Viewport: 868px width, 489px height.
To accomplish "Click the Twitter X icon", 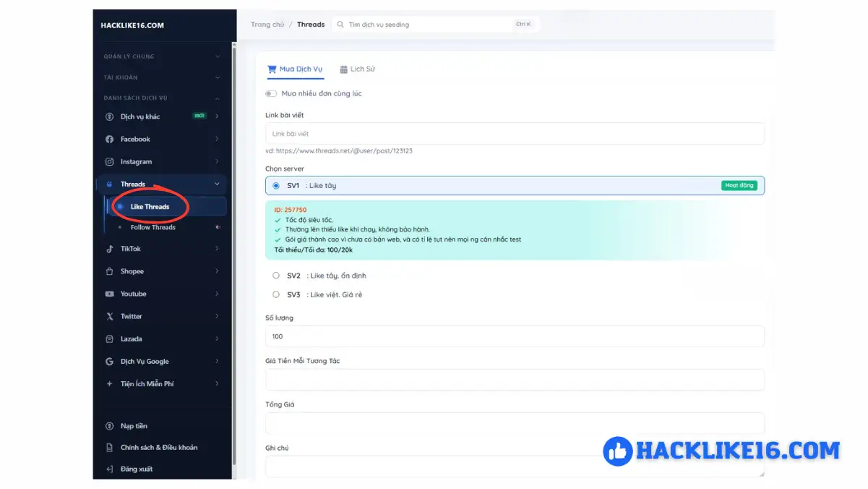I will click(x=110, y=316).
